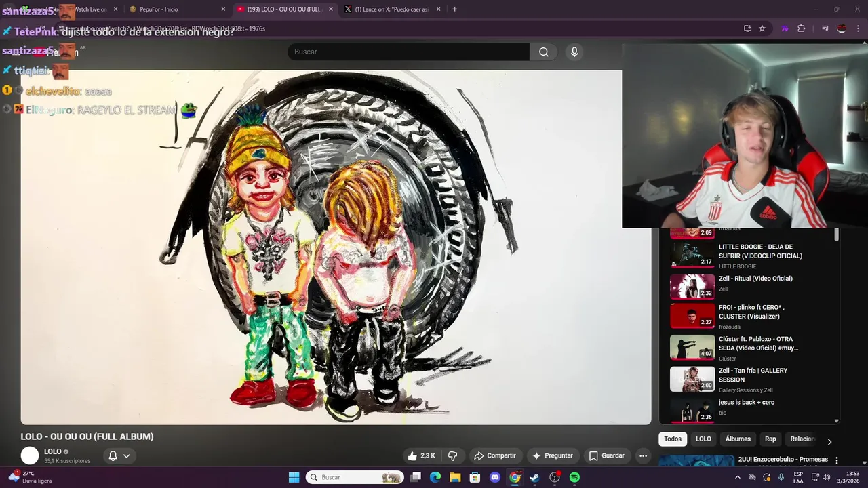Expand the notification dropdown chevron beside bell
The image size is (868, 488).
pyautogui.click(x=126, y=455)
